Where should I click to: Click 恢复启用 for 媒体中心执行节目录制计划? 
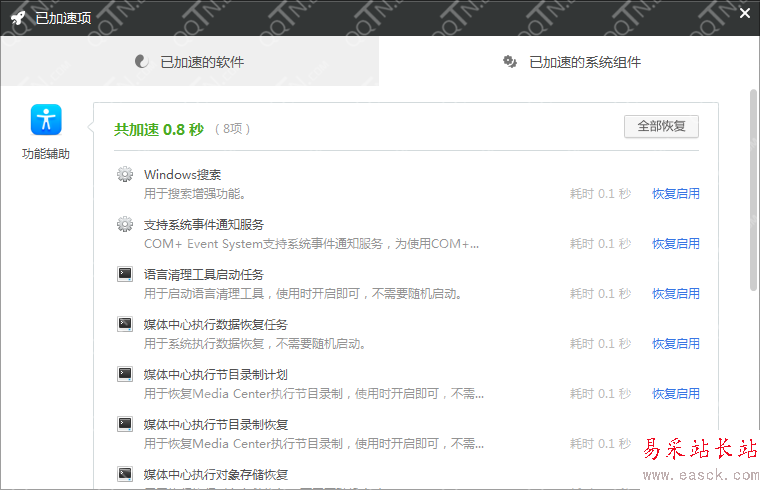click(x=676, y=394)
